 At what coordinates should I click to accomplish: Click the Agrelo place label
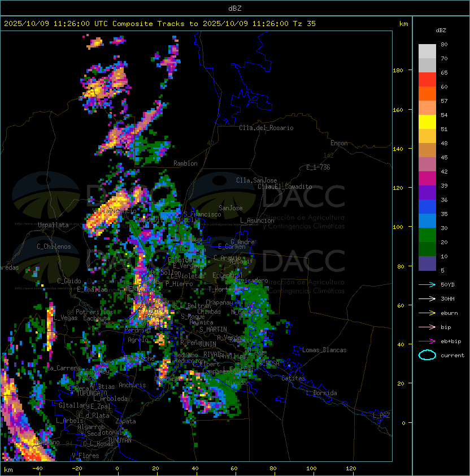138,340
